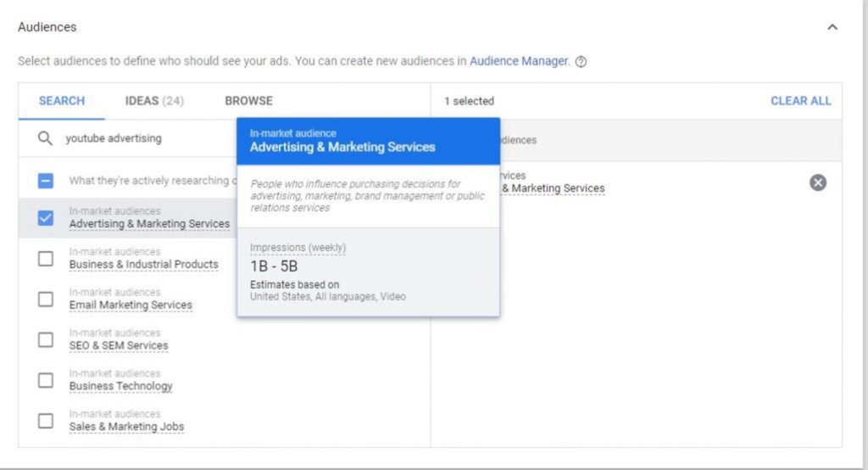Screen dimensions: 868x470
Task: Collapse the Audiences section chevron
Action: point(832,27)
